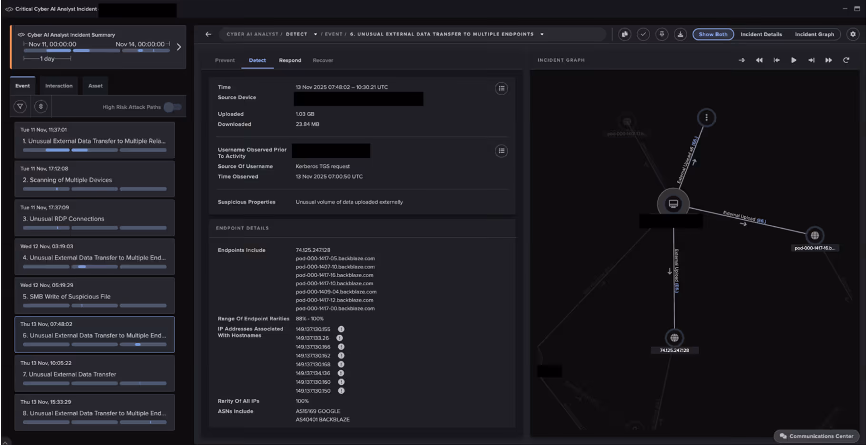Reset the incident graph with refresh icon
This screenshot has width=868, height=445.
[x=846, y=60]
